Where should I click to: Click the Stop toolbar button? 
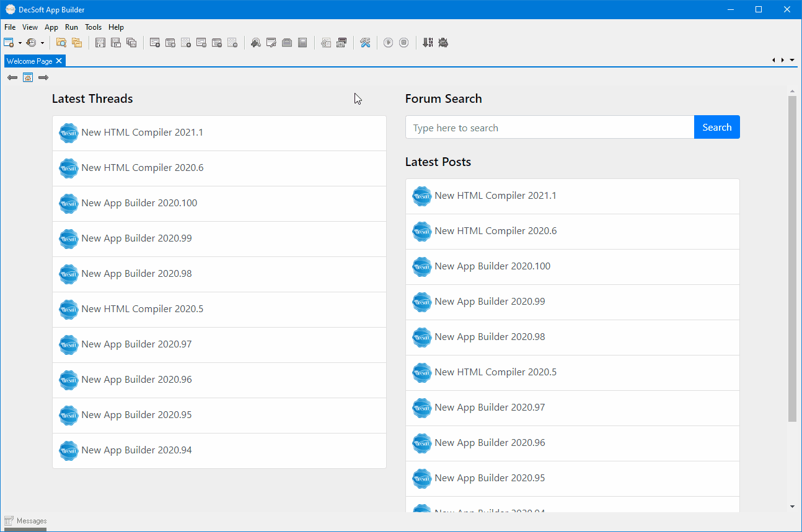coord(403,43)
